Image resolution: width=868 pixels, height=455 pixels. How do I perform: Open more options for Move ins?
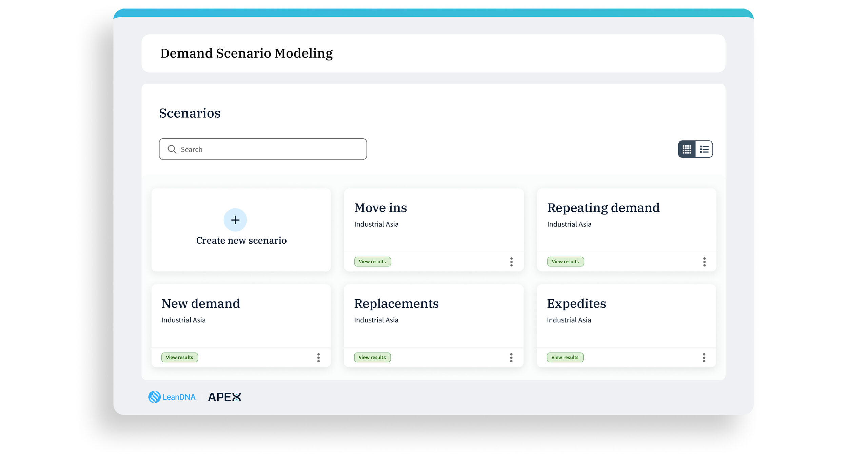(x=511, y=262)
